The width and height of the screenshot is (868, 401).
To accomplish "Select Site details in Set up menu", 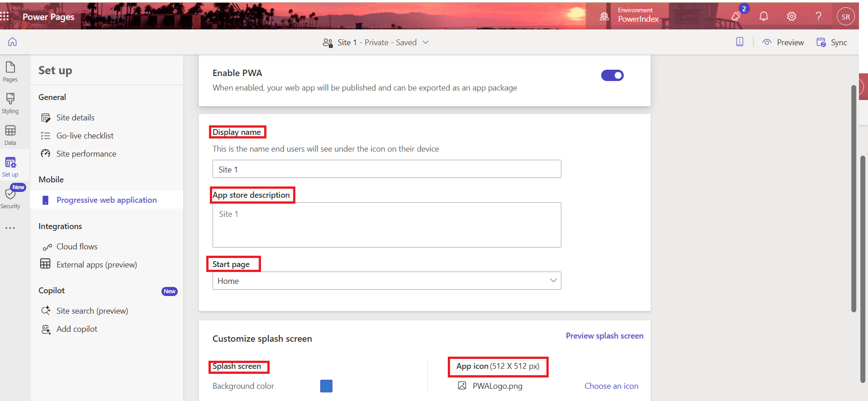I will click(x=75, y=118).
